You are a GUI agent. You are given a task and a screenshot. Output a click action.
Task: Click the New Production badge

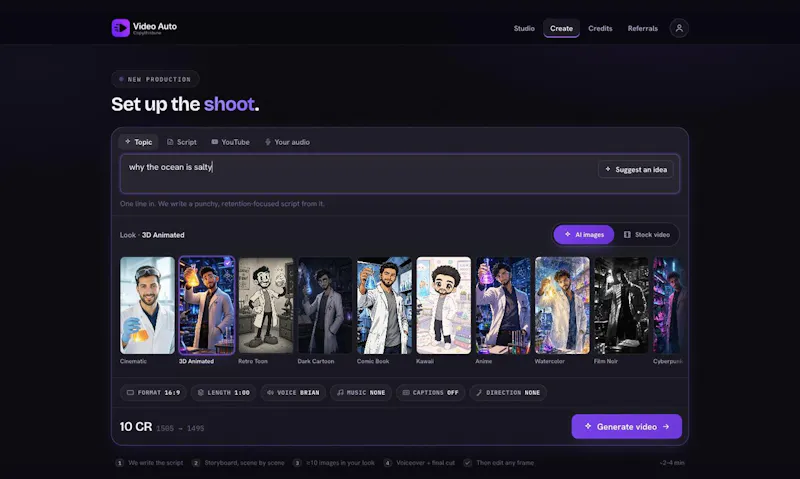click(x=155, y=79)
